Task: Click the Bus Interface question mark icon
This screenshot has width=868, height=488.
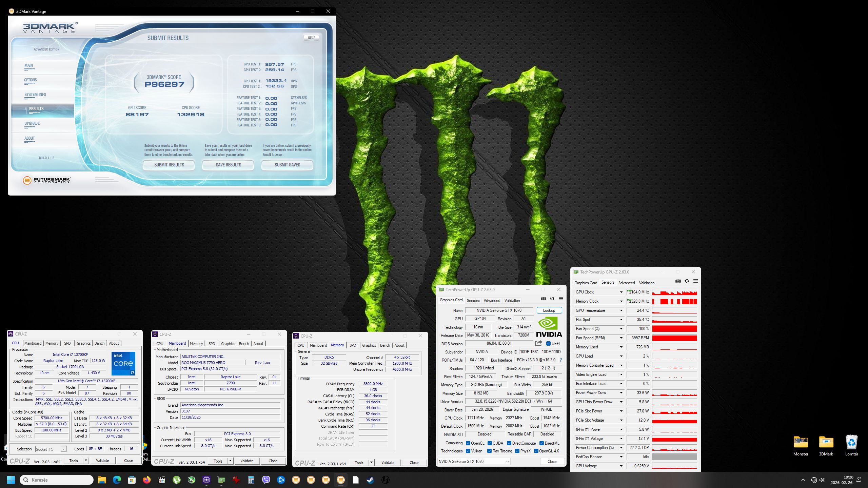Action: [x=560, y=360]
